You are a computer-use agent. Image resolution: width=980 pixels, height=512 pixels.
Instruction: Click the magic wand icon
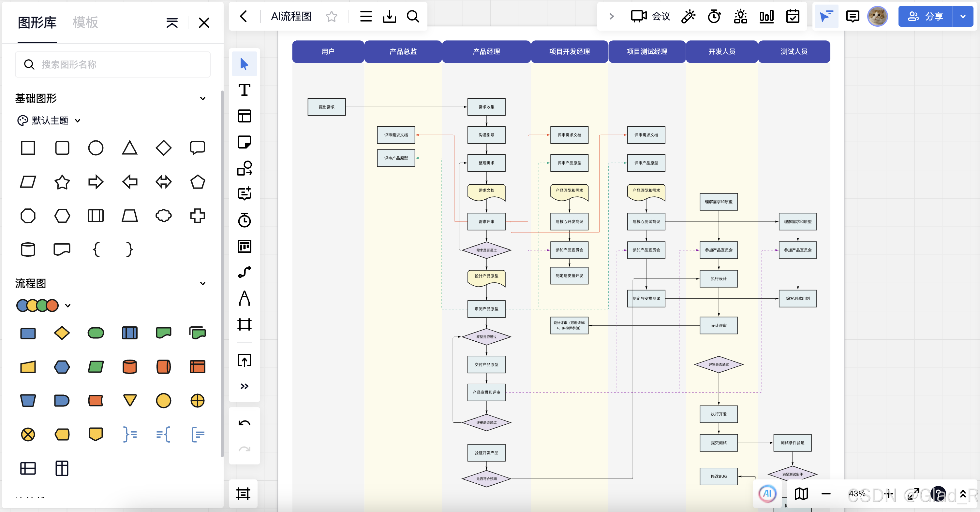688,16
